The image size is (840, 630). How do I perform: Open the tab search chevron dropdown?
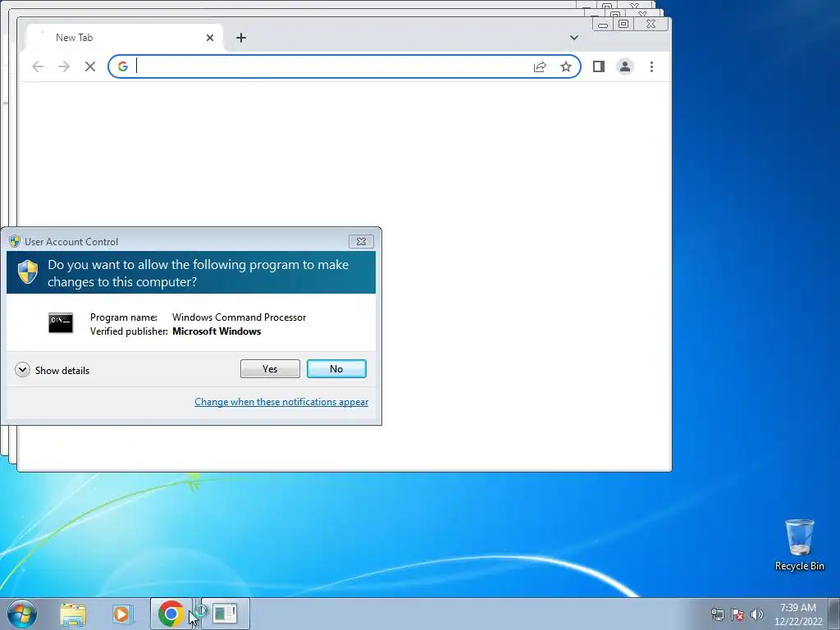coord(573,38)
